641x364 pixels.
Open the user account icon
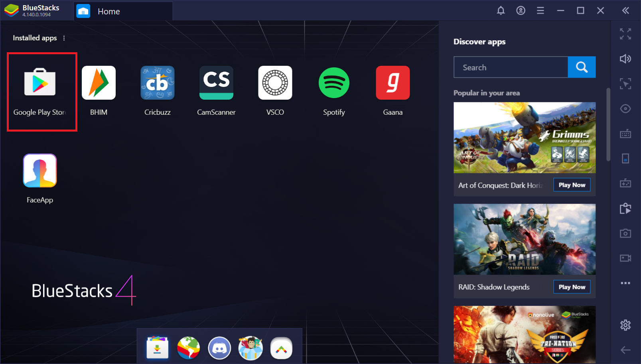[521, 11]
